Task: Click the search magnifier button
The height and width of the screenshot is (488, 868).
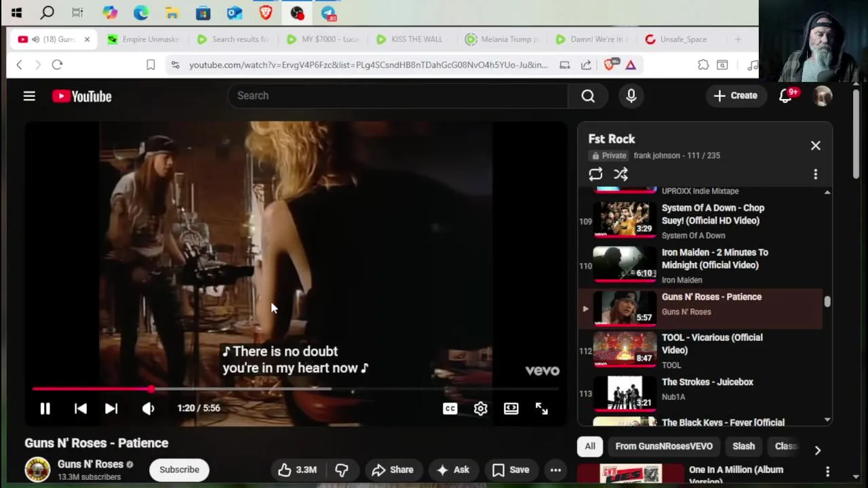Action: 588,96
